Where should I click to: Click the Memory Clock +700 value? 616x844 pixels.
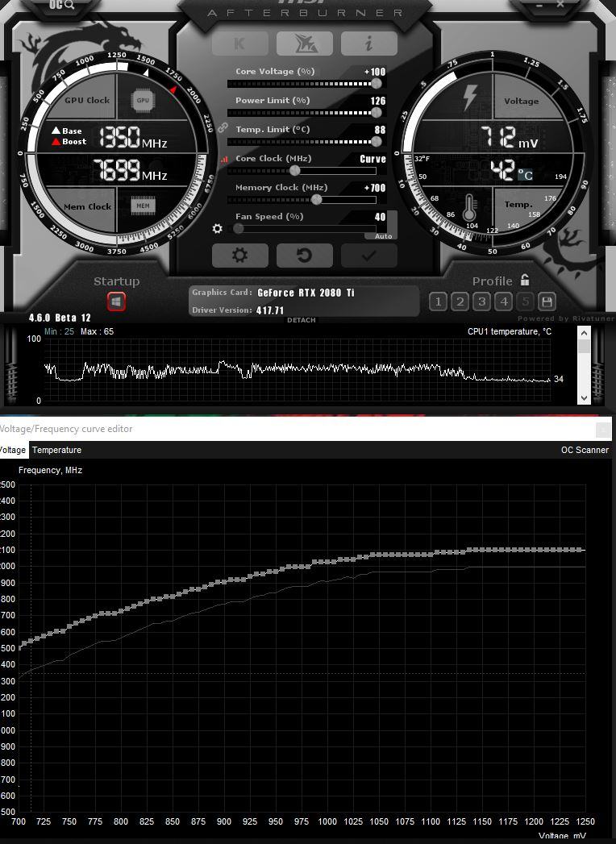[x=375, y=188]
